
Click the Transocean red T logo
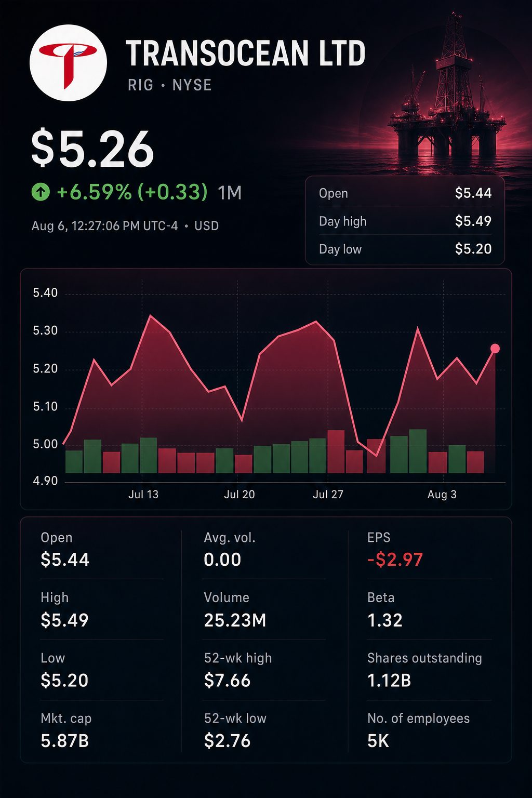pos(68,63)
